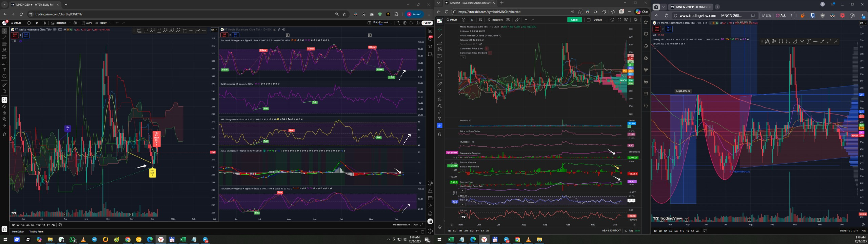Collapse the Stockbit indicator legend with the chevron
The height and width of the screenshot is (244, 868).
tap(463, 57)
